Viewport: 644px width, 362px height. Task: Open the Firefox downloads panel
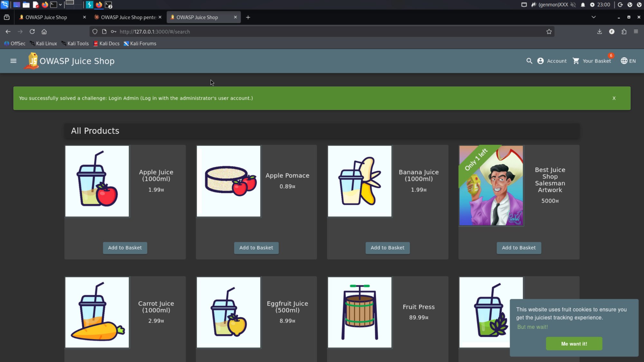click(x=600, y=32)
